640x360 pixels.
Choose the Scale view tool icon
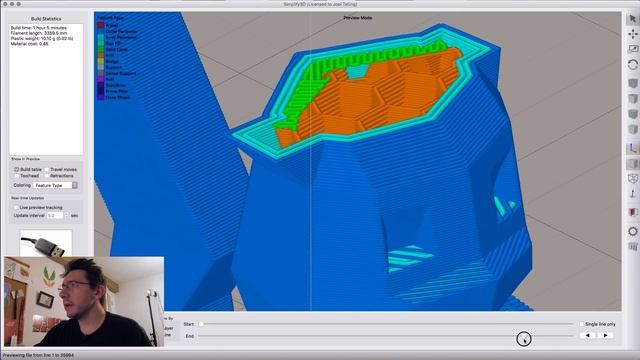click(x=633, y=49)
